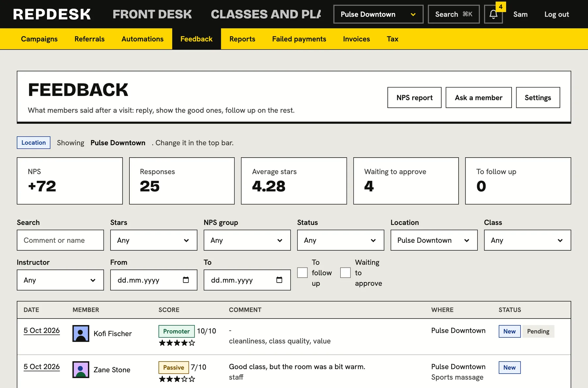Image resolution: width=588 pixels, height=388 pixels.
Task: Click the Location badge
Action: click(x=34, y=143)
